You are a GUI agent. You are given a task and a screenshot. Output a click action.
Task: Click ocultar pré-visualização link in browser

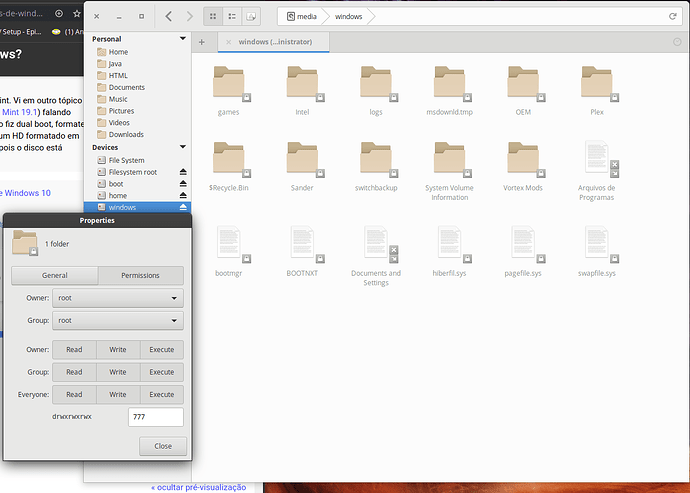point(198,487)
